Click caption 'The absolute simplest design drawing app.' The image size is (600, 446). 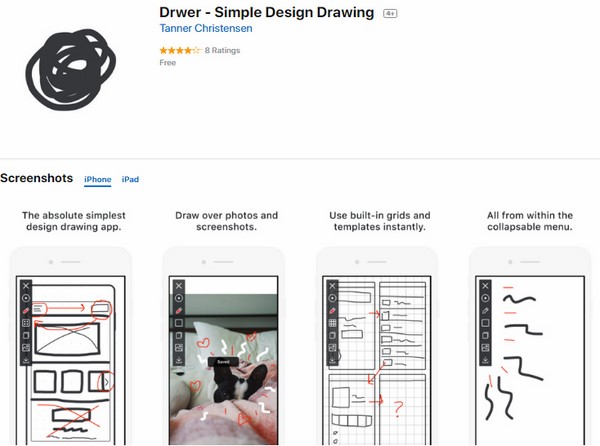tap(74, 221)
